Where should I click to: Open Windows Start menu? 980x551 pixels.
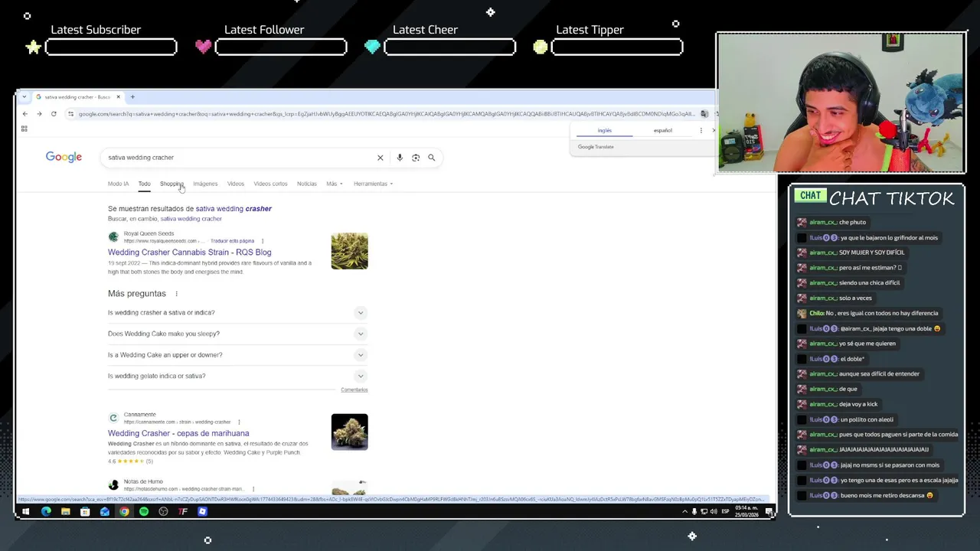25,511
